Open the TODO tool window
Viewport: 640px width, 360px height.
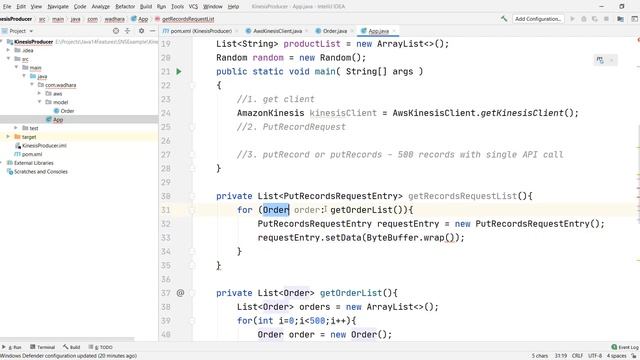(x=100, y=347)
